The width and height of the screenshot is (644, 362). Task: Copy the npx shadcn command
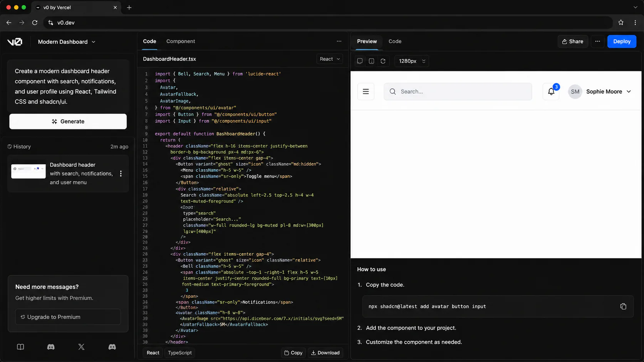coord(623,306)
